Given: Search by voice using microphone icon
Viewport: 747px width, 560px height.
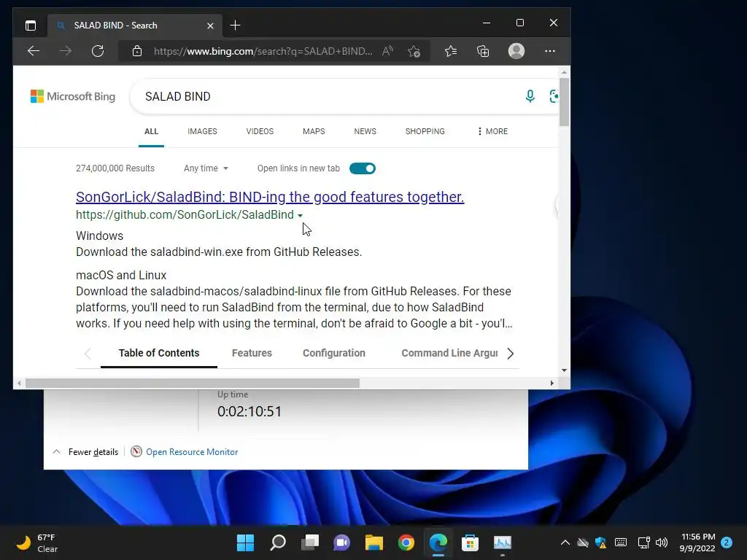Looking at the screenshot, I should click(530, 96).
